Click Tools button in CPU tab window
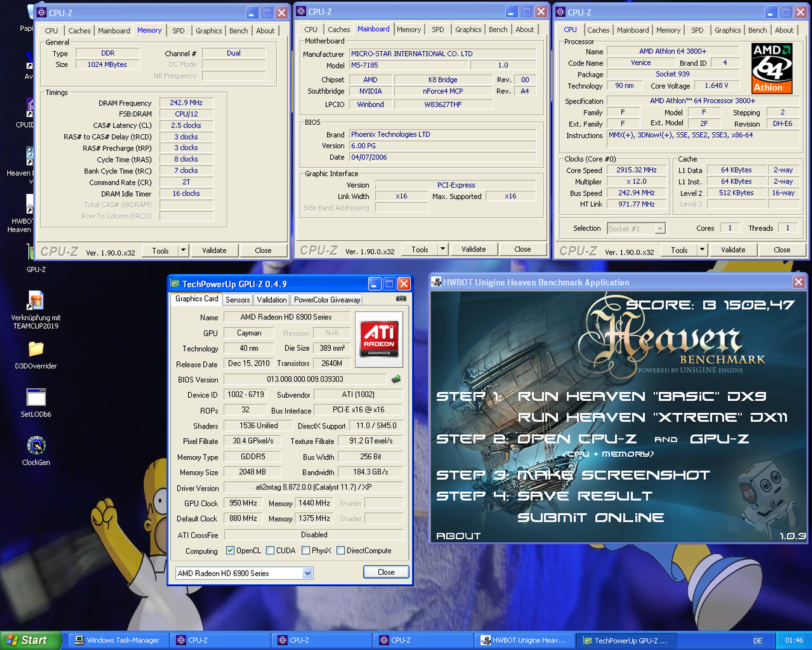Screen dimensions: 812x650 click(x=679, y=250)
